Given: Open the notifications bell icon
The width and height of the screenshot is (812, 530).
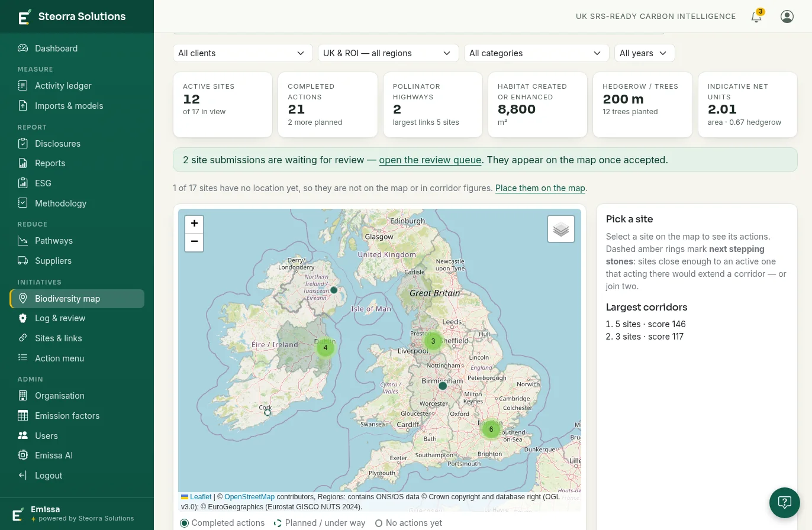Looking at the screenshot, I should click(x=756, y=17).
